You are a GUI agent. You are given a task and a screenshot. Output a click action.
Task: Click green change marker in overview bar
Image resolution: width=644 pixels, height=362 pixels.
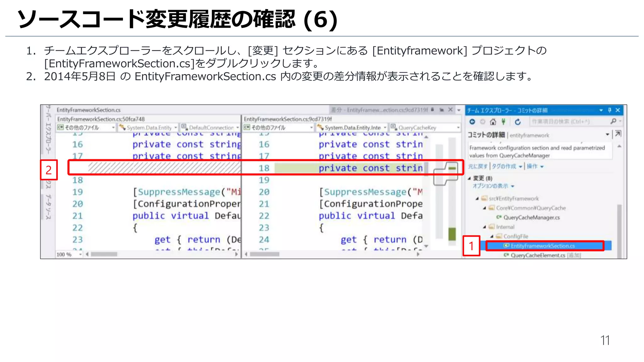(x=452, y=234)
